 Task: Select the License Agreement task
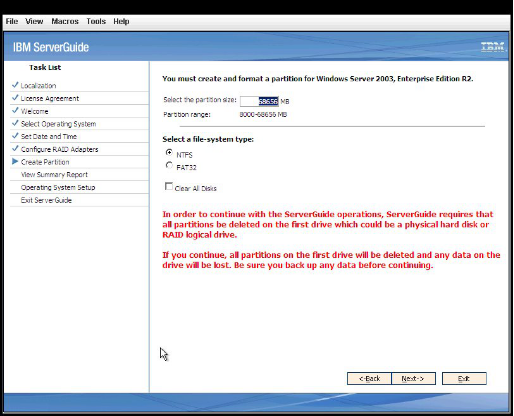pyautogui.click(x=50, y=98)
